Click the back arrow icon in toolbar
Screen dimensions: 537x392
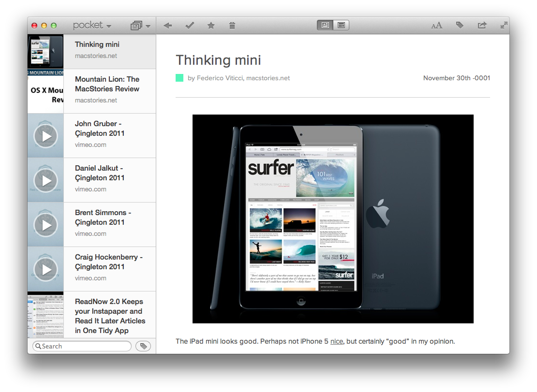pyautogui.click(x=168, y=26)
